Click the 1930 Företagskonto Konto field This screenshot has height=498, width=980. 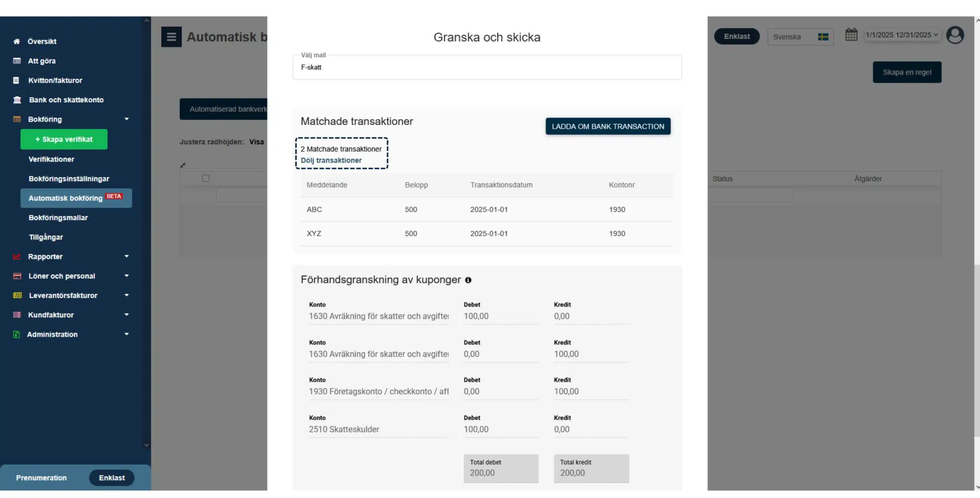tap(379, 392)
